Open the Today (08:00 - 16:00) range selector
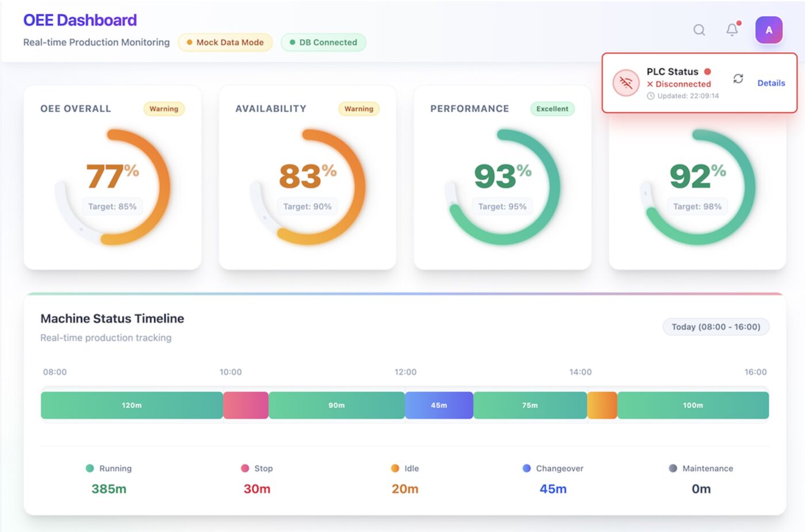The height and width of the screenshot is (532, 805). click(x=715, y=327)
